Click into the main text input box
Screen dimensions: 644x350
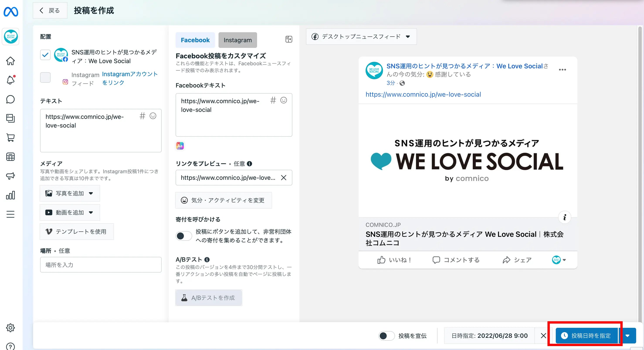pos(101,130)
